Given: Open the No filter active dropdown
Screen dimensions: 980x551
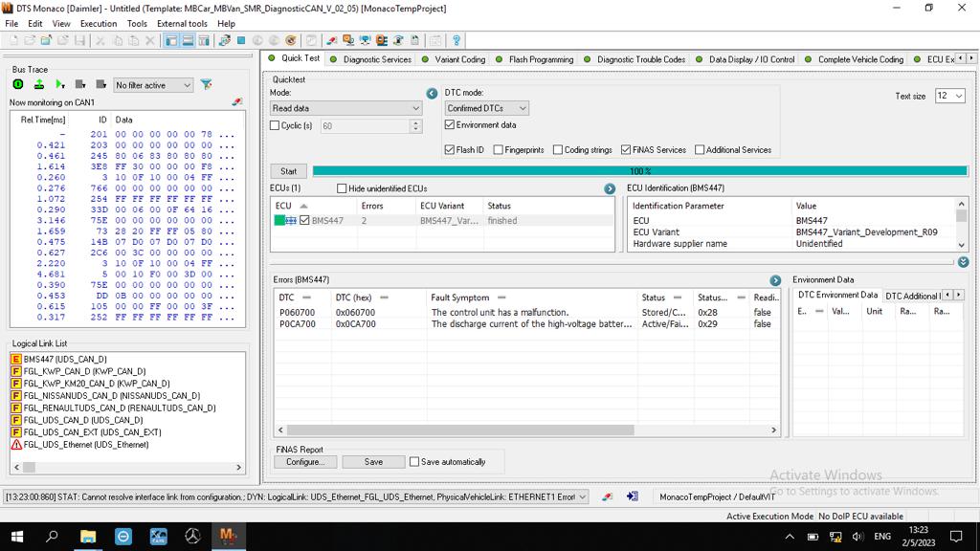Looking at the screenshot, I should click(x=153, y=85).
